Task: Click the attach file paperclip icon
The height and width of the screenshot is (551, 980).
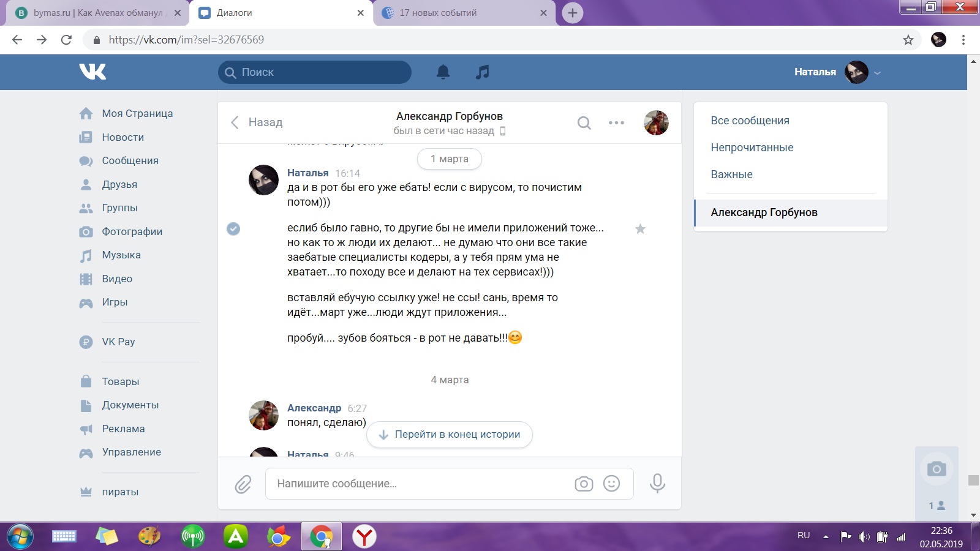Action: pyautogui.click(x=243, y=484)
